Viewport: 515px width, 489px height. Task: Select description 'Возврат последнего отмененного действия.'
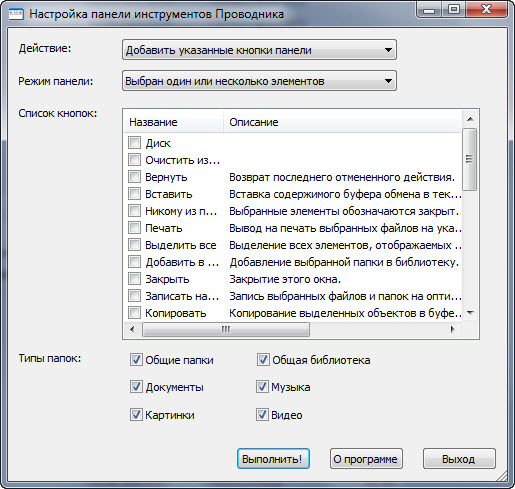342,177
